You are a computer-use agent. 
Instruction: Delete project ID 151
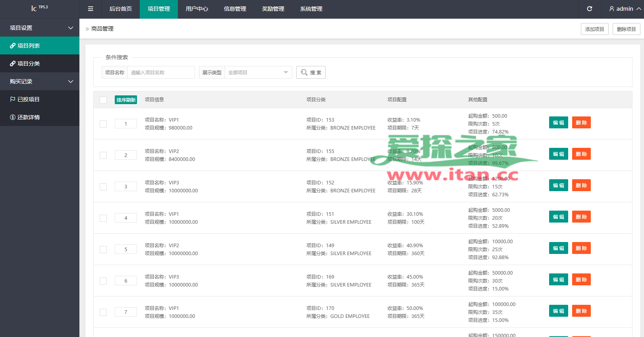tap(581, 217)
